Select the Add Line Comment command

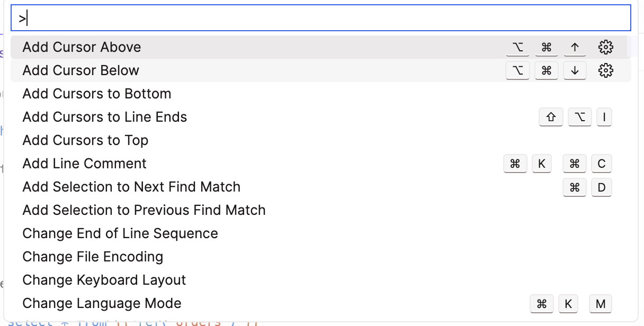pyautogui.click(x=84, y=164)
